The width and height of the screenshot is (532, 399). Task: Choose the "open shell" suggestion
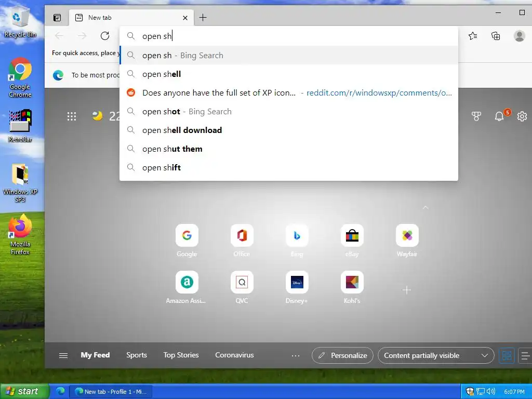[289, 74]
